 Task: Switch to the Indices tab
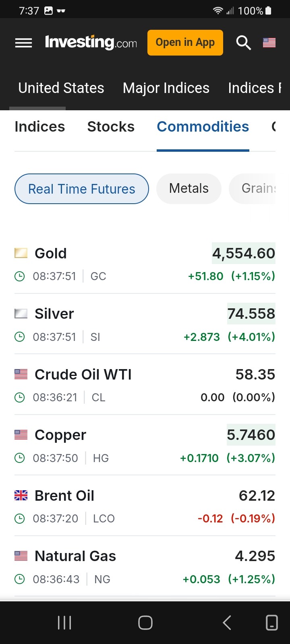[39, 127]
